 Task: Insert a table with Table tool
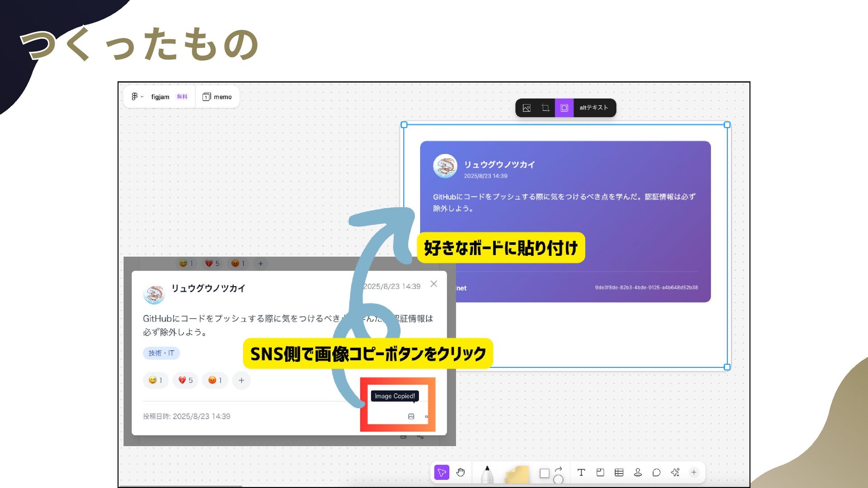click(619, 473)
